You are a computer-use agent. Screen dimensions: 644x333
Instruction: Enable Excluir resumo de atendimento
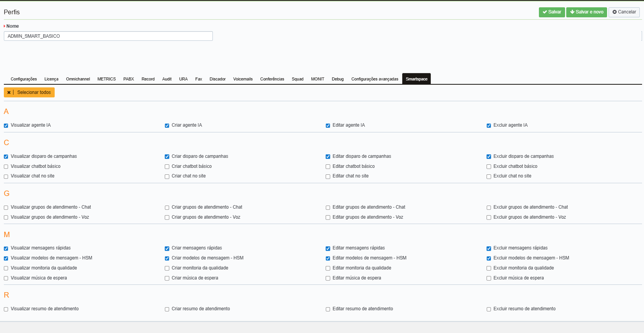click(x=489, y=310)
